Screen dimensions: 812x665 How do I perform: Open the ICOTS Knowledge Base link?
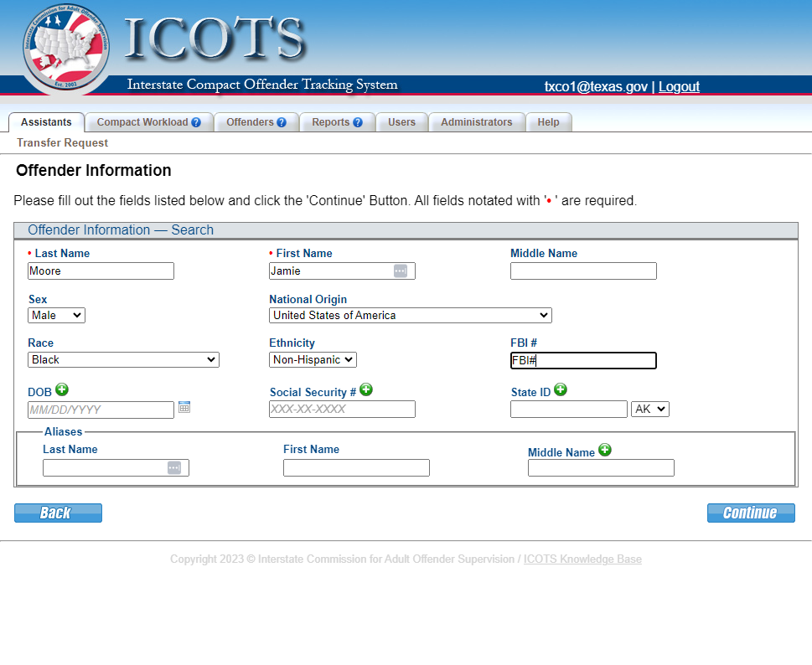pyautogui.click(x=582, y=559)
